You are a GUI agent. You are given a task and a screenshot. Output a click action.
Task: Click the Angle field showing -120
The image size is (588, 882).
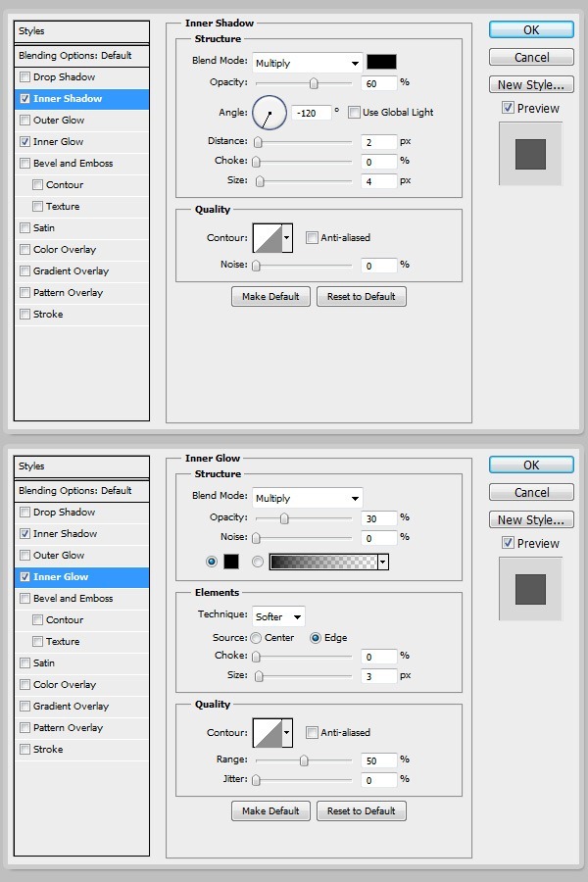click(312, 113)
